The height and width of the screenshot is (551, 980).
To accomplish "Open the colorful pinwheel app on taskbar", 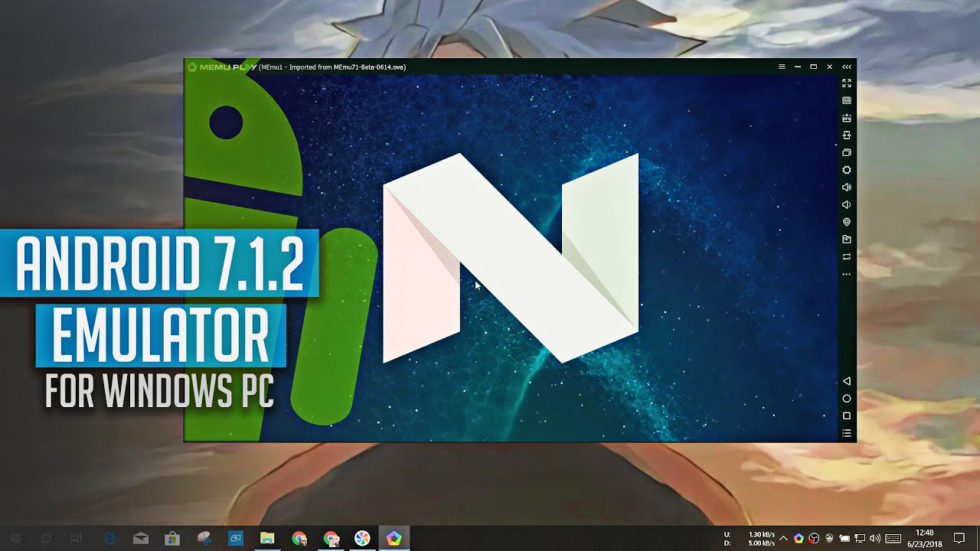I will [x=362, y=539].
